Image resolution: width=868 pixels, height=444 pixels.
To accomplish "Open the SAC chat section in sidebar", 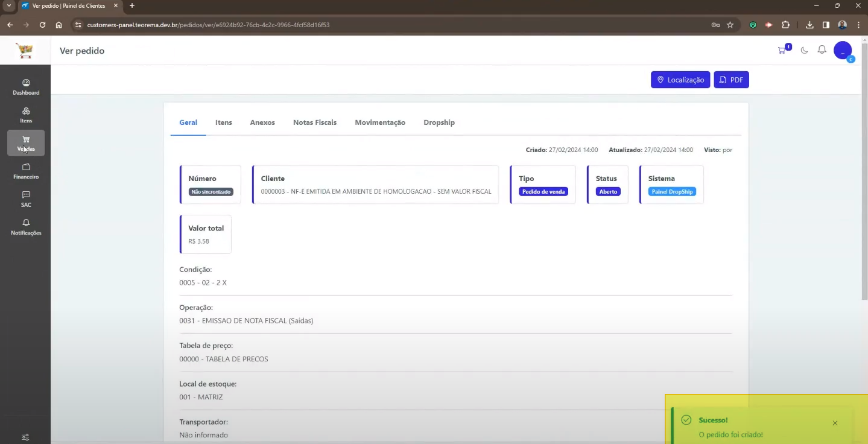I will [x=26, y=199].
